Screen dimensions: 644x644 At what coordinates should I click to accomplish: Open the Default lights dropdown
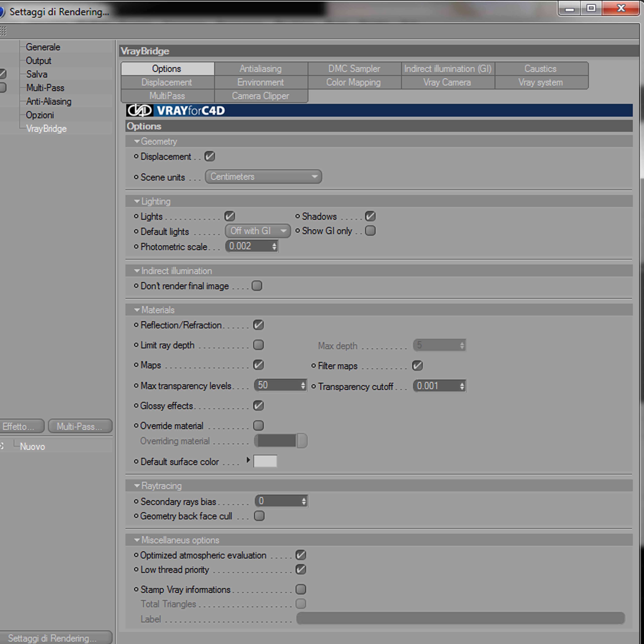(x=258, y=231)
